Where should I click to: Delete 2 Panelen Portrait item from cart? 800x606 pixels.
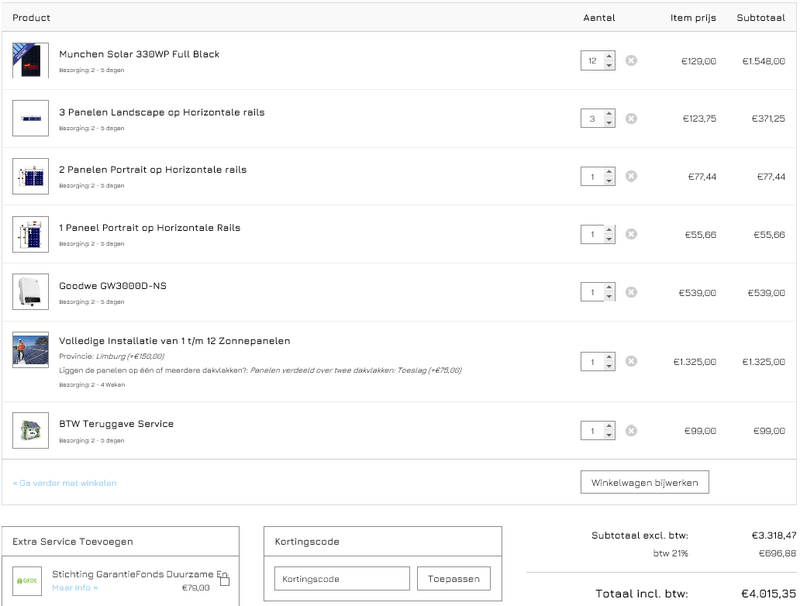point(631,177)
